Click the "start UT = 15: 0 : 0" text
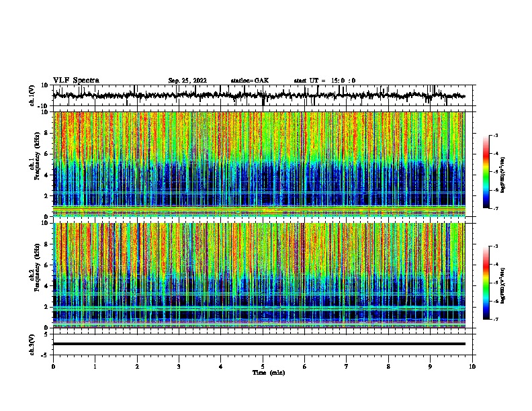Viewport: 532px width, 411px height. pos(324,81)
